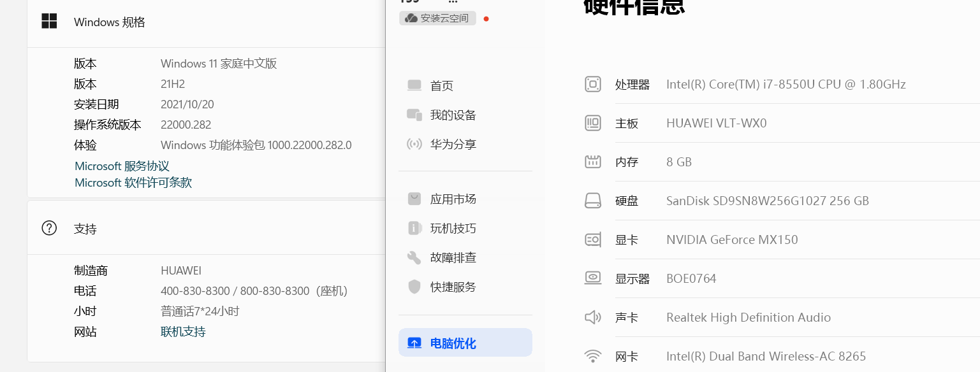Click the Intel(R) Core(TM) i7-8550U CPU text
The height and width of the screenshot is (372, 980).
(x=786, y=84)
